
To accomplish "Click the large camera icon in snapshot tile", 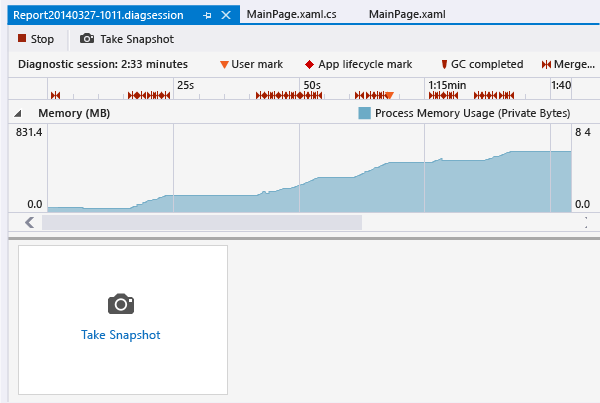I will coord(121,304).
